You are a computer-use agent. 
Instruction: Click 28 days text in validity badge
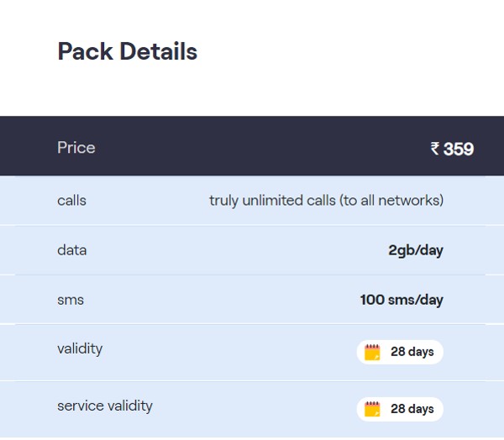coord(412,352)
